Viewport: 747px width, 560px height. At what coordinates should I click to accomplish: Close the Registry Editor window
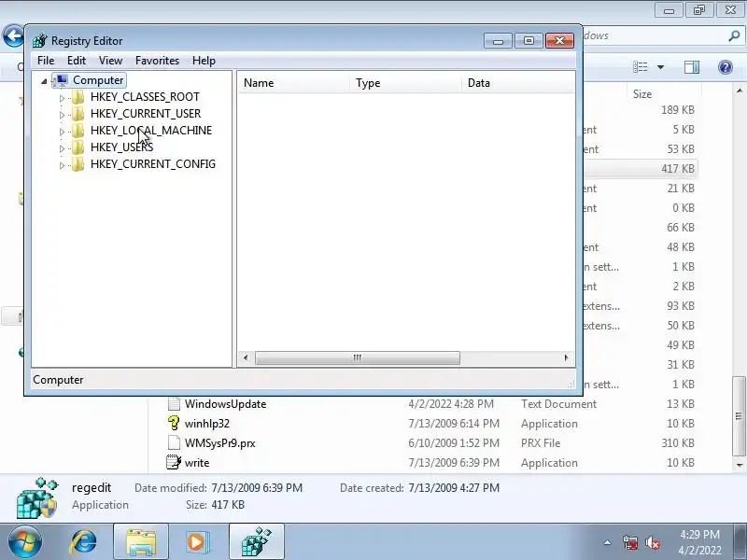click(559, 41)
